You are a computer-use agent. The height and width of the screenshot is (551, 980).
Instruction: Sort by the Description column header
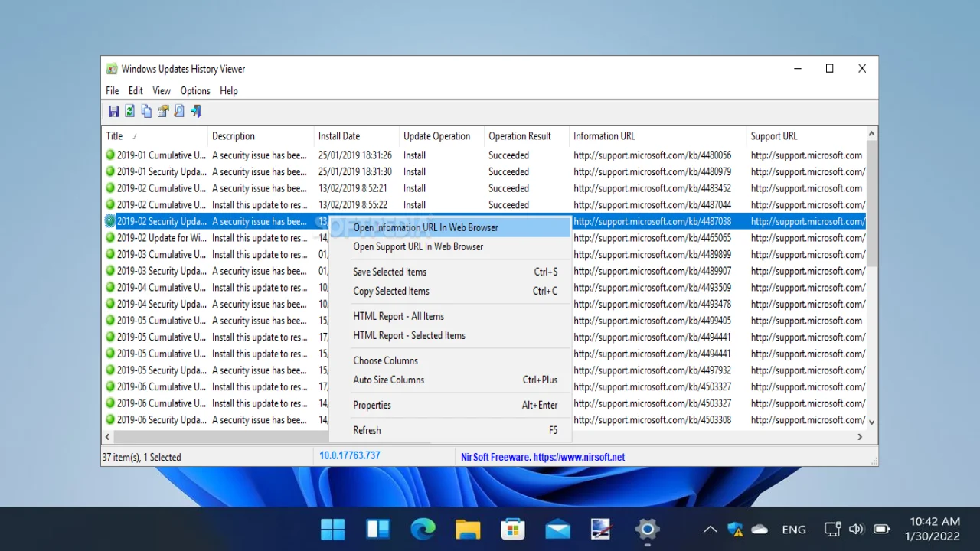tap(260, 136)
